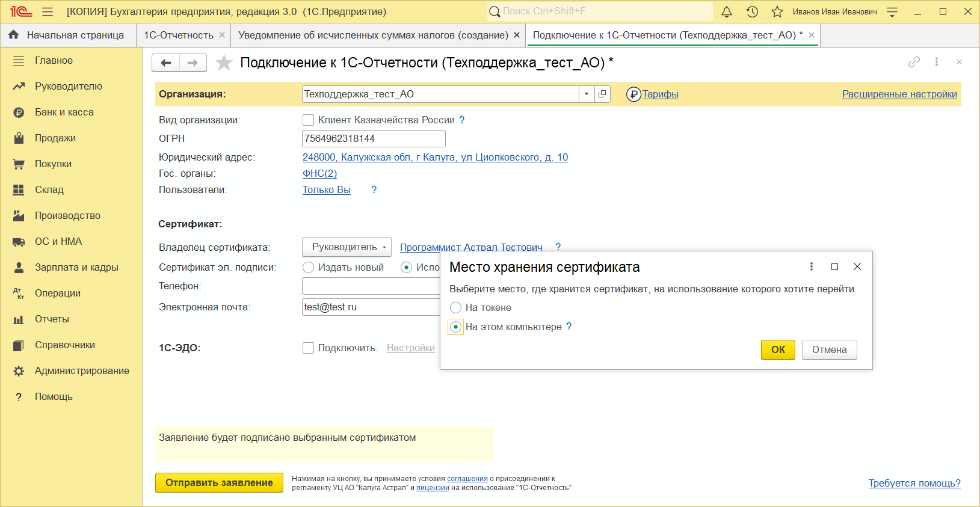Click the Электронная почта field

[371, 307]
